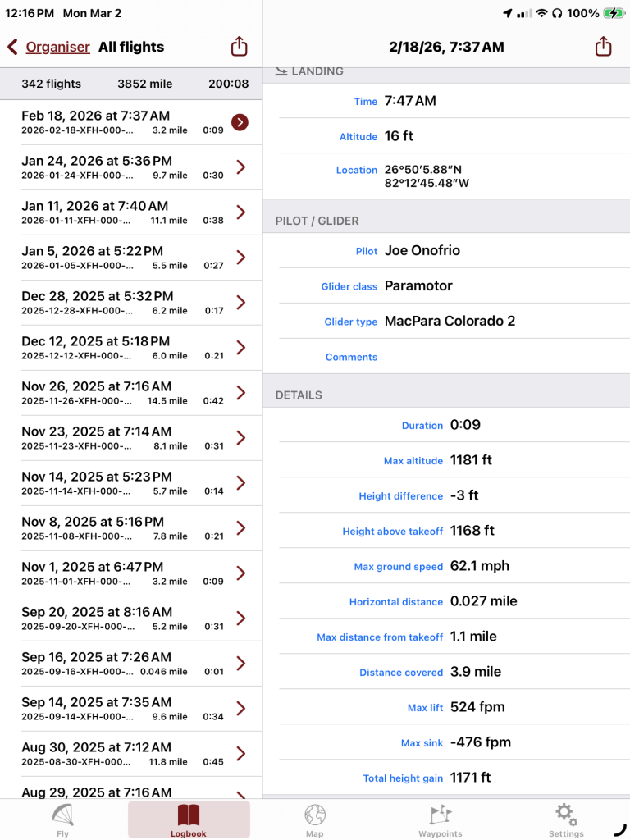Share the 2/18/26 flight details
Screen dimensions: 630x840
coord(603,47)
